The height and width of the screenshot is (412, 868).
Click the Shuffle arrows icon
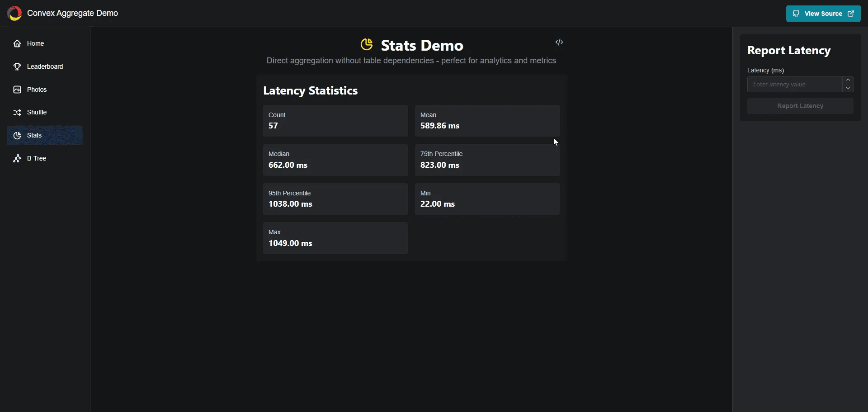[x=17, y=113]
